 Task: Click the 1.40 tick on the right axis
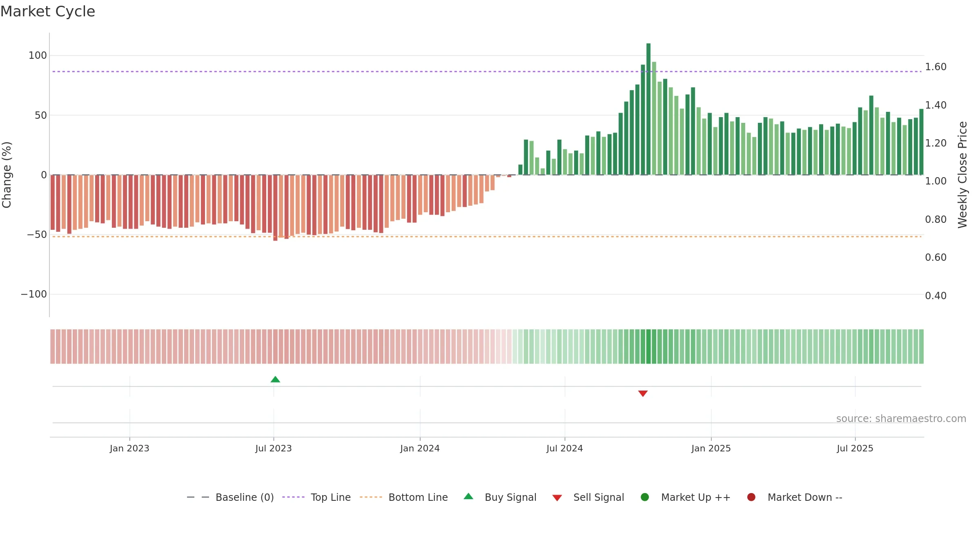(x=936, y=105)
